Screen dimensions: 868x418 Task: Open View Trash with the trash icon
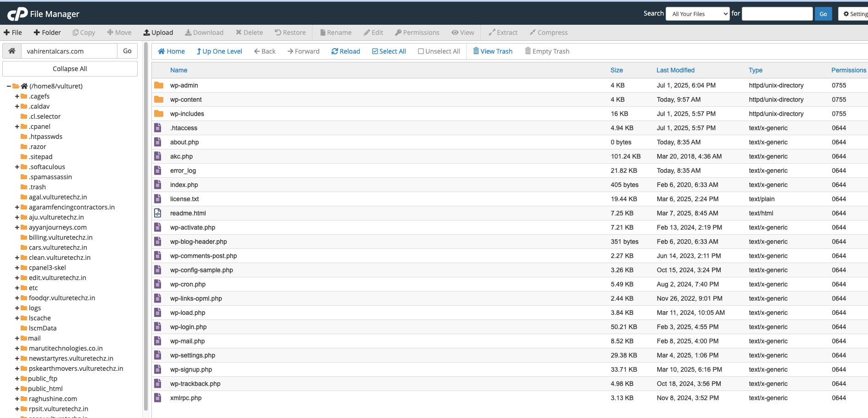[476, 51]
